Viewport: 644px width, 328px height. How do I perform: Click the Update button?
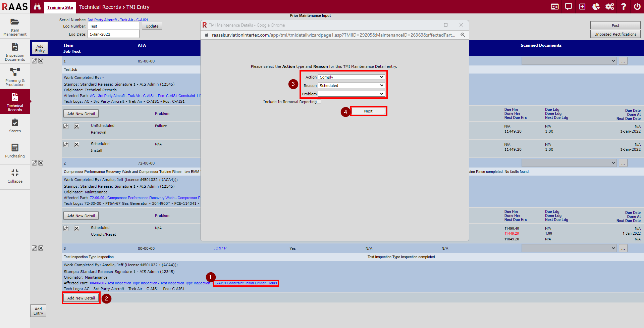click(x=152, y=26)
